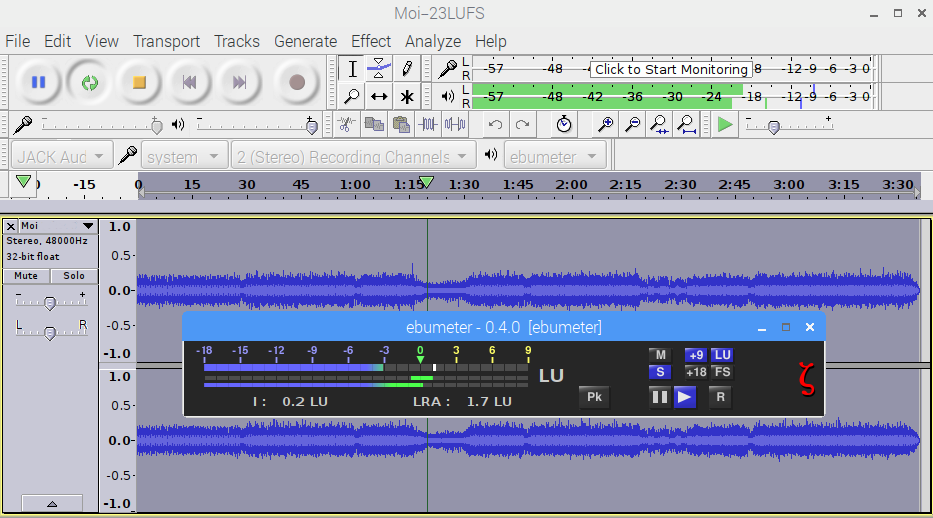Click Trim audio outside selection

428,124
